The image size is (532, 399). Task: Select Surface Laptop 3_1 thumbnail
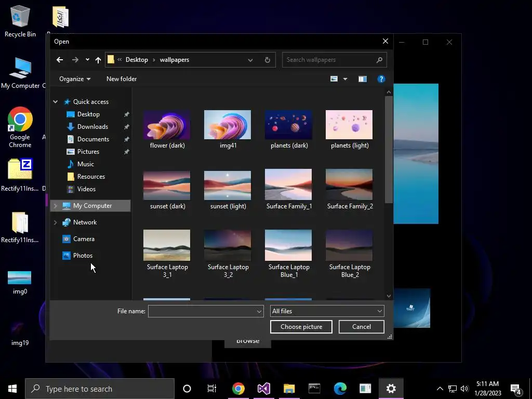pyautogui.click(x=167, y=245)
